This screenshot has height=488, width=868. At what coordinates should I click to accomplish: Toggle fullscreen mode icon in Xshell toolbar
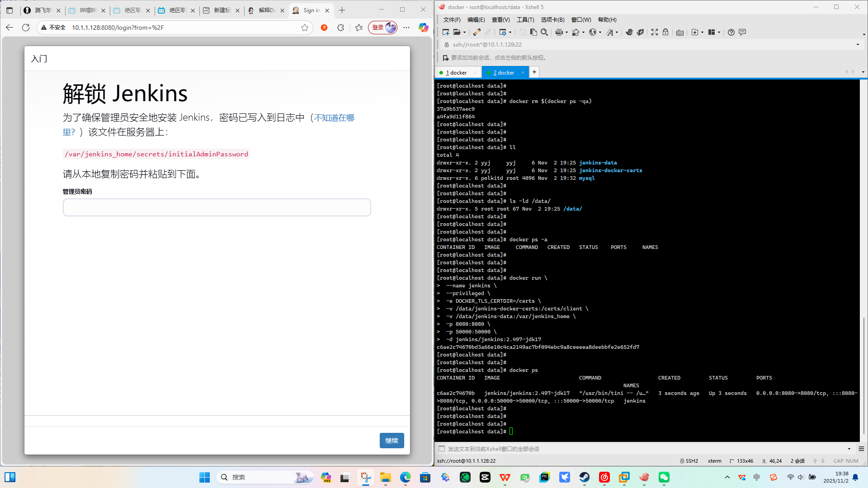[x=654, y=32]
